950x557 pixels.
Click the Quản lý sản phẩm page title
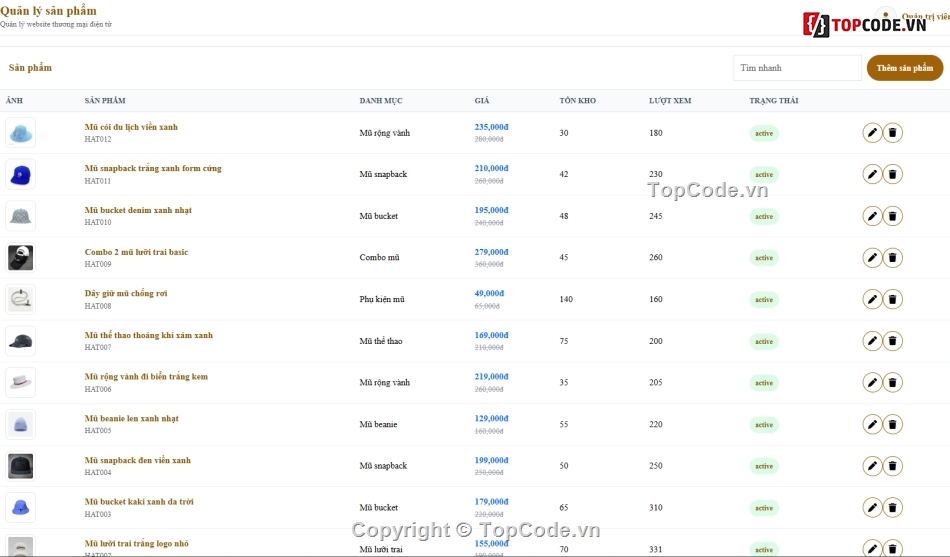click(x=48, y=10)
